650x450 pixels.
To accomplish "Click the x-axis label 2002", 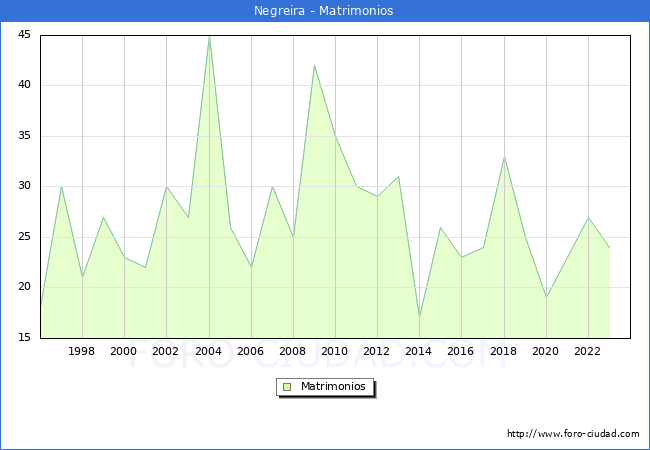I will (x=165, y=351).
